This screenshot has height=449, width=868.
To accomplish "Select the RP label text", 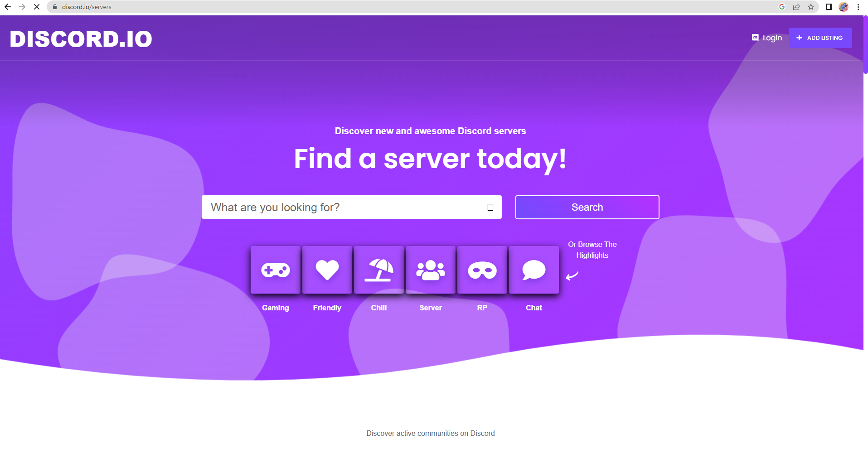I will 482,308.
